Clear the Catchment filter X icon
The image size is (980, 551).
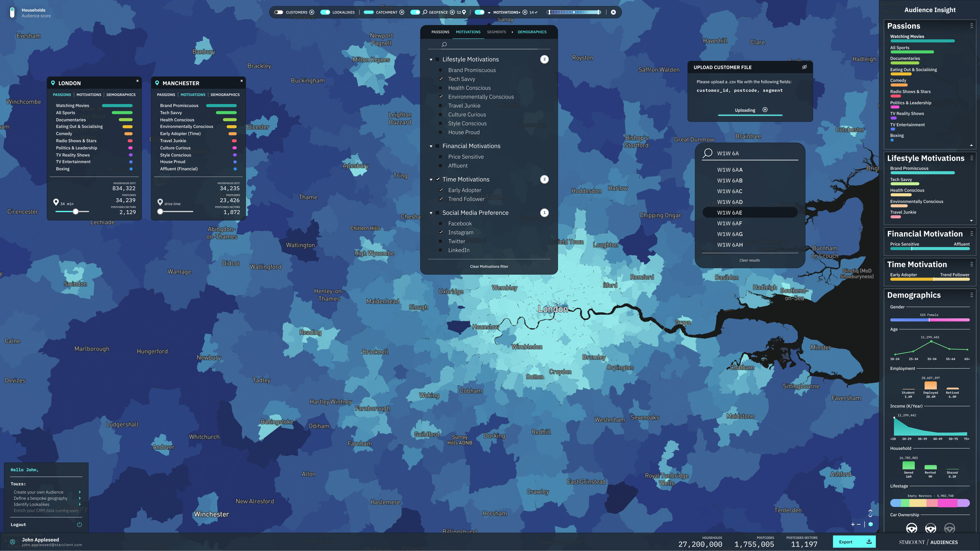point(402,12)
